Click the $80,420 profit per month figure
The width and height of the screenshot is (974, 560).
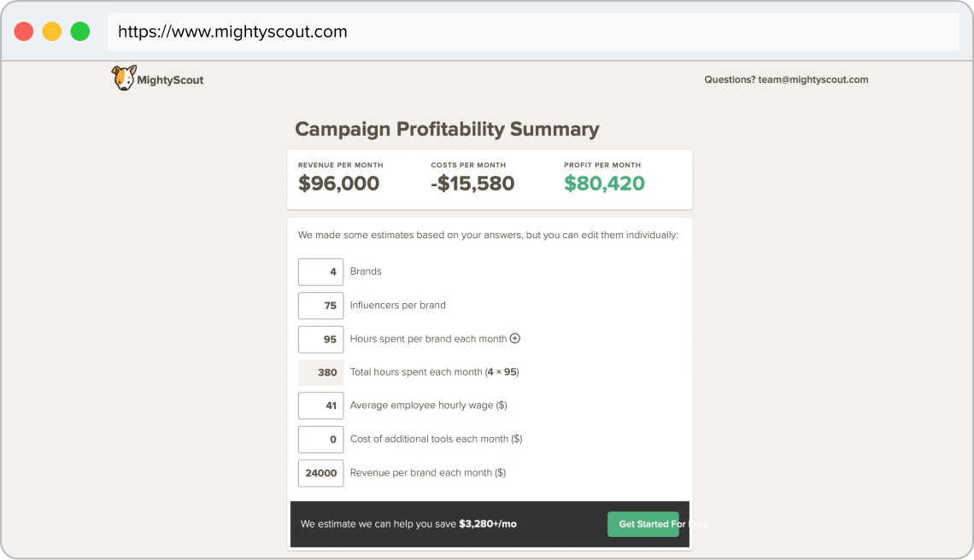(604, 184)
